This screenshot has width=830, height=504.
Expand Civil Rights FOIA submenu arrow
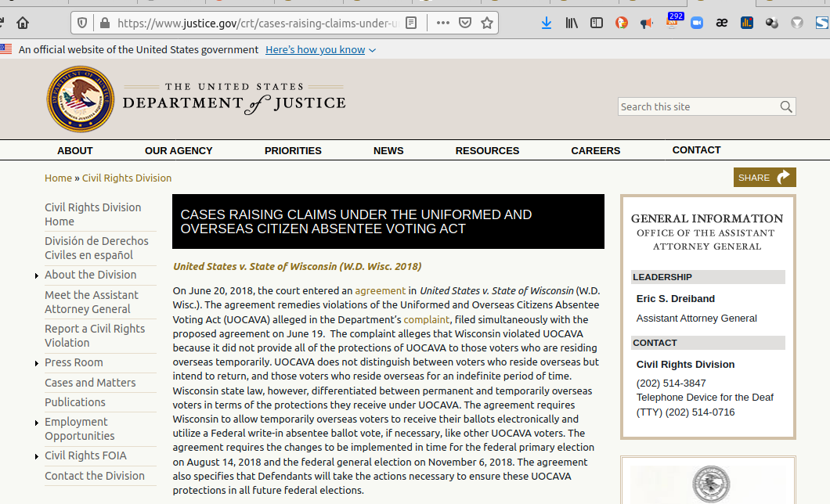pyautogui.click(x=37, y=456)
